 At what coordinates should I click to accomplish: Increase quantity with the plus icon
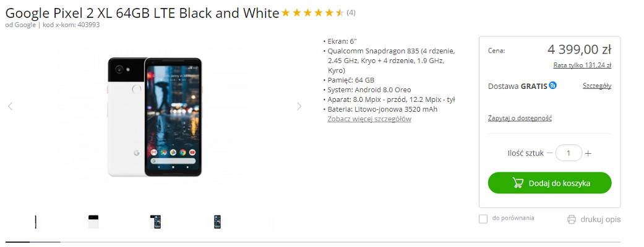588,154
